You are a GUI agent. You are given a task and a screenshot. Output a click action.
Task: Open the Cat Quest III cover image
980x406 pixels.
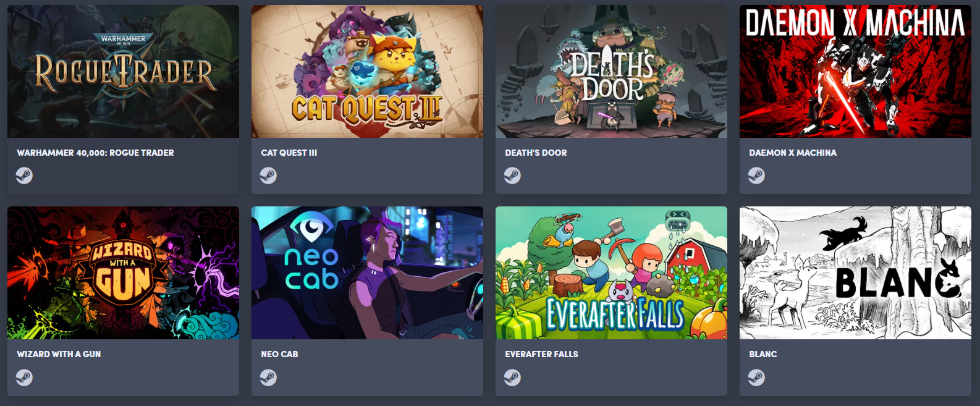[367, 72]
